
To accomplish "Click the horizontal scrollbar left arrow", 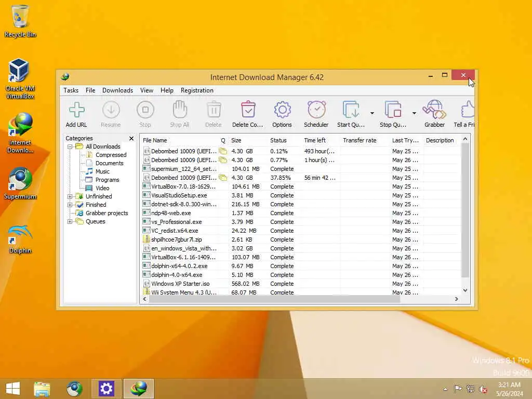I will (145, 299).
